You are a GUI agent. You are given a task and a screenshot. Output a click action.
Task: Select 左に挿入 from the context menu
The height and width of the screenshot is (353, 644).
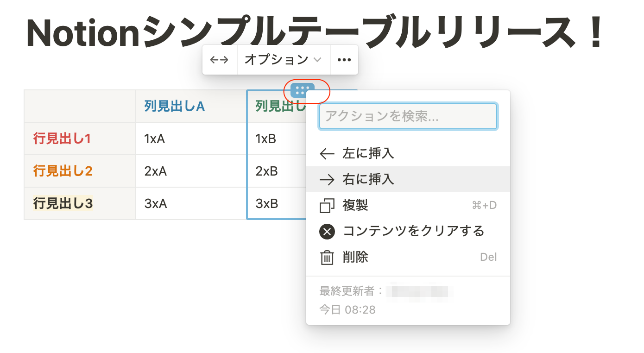click(368, 153)
